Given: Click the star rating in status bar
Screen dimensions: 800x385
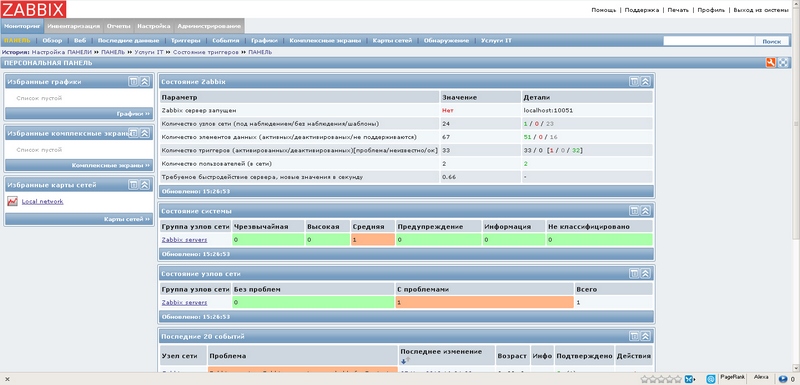Looking at the screenshot, I should tap(661, 379).
